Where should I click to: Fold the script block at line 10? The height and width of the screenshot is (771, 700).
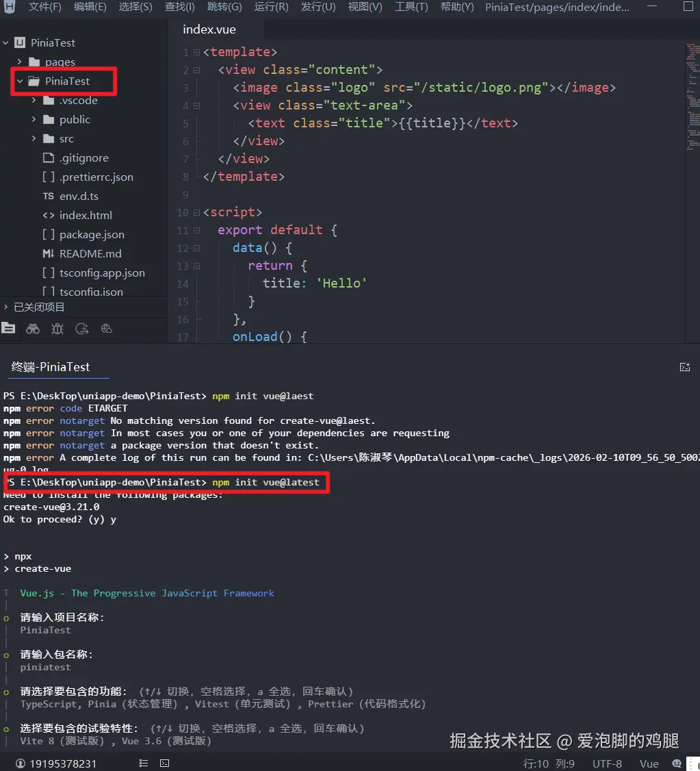(x=196, y=212)
